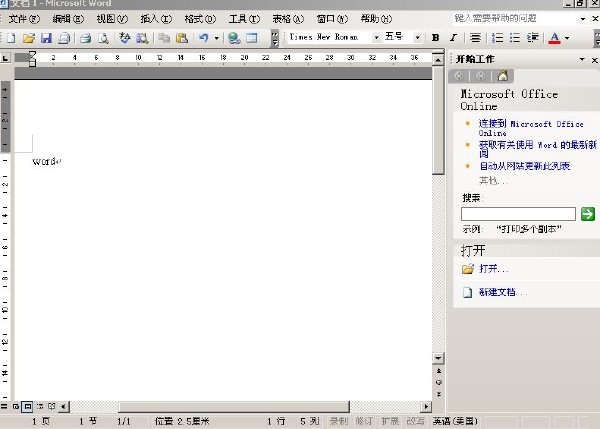Click the insert table icon
The width and height of the screenshot is (600, 429).
pyautogui.click(x=252, y=38)
